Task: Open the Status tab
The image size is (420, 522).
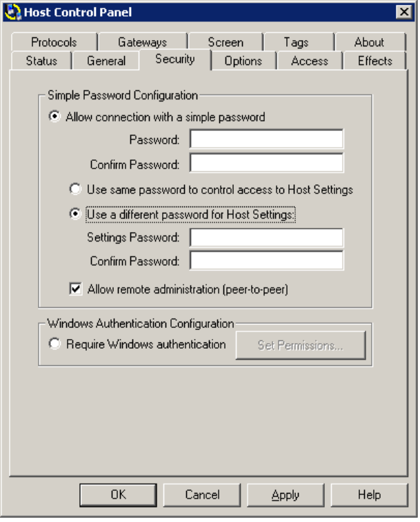Action: pos(41,61)
